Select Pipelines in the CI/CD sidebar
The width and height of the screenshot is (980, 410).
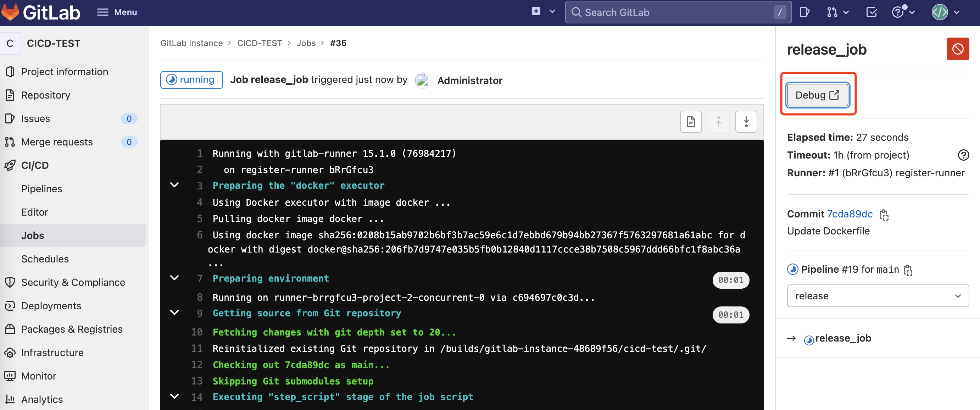[x=41, y=189]
